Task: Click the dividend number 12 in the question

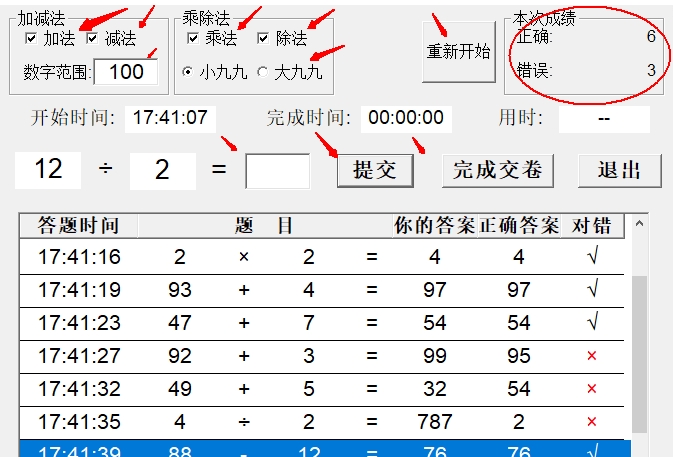Action: pyautogui.click(x=48, y=170)
